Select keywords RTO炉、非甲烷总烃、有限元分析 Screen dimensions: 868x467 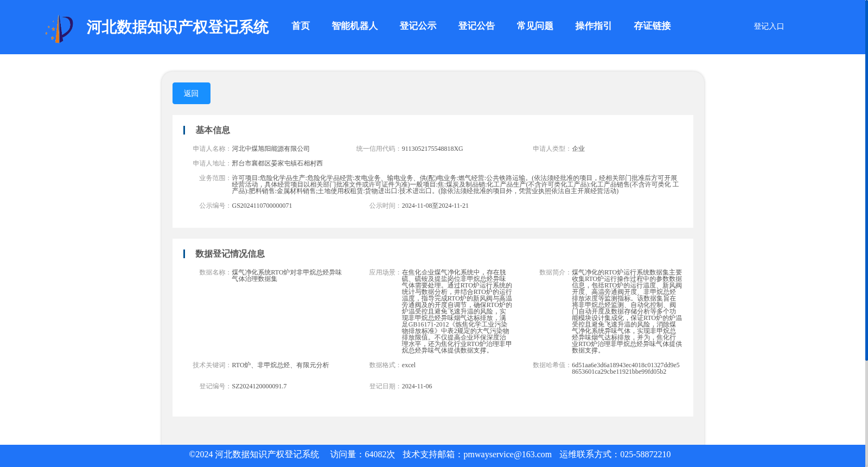(x=280, y=365)
